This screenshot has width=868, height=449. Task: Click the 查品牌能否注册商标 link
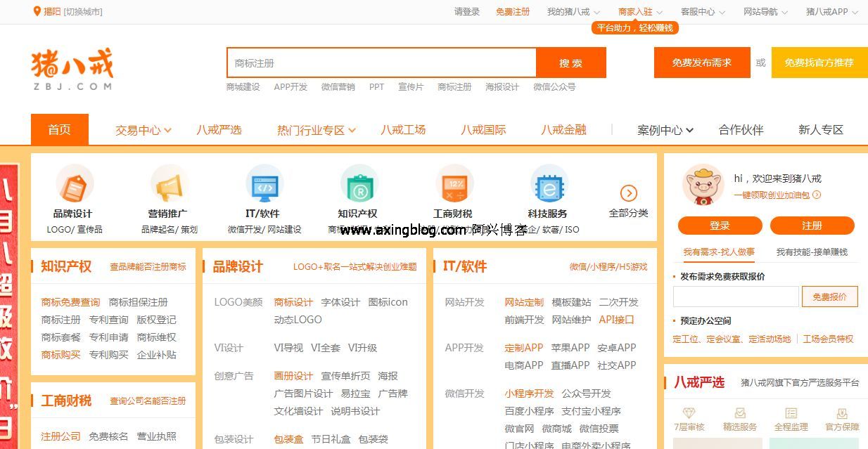point(148,267)
